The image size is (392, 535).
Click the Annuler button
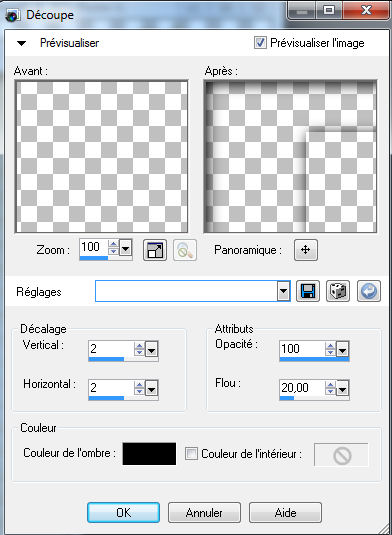(204, 512)
